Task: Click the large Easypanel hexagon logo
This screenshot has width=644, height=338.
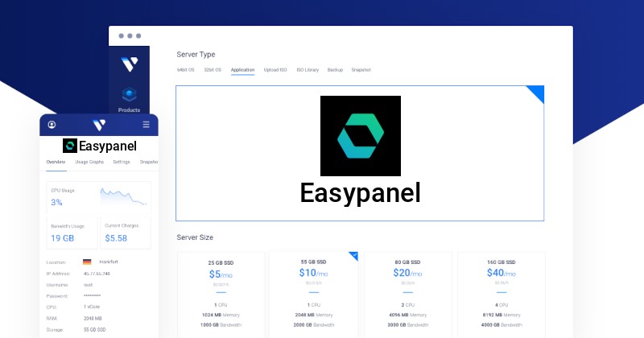Action: coord(361,136)
